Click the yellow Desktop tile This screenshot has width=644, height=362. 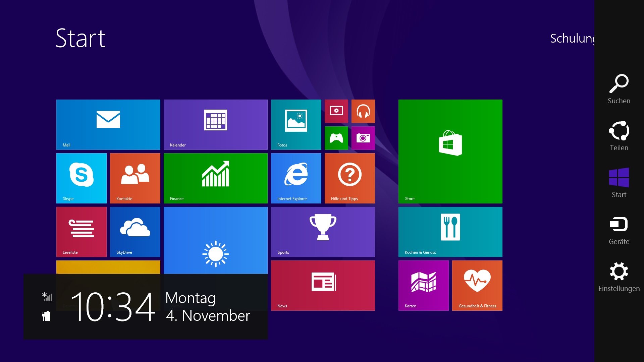tap(108, 267)
